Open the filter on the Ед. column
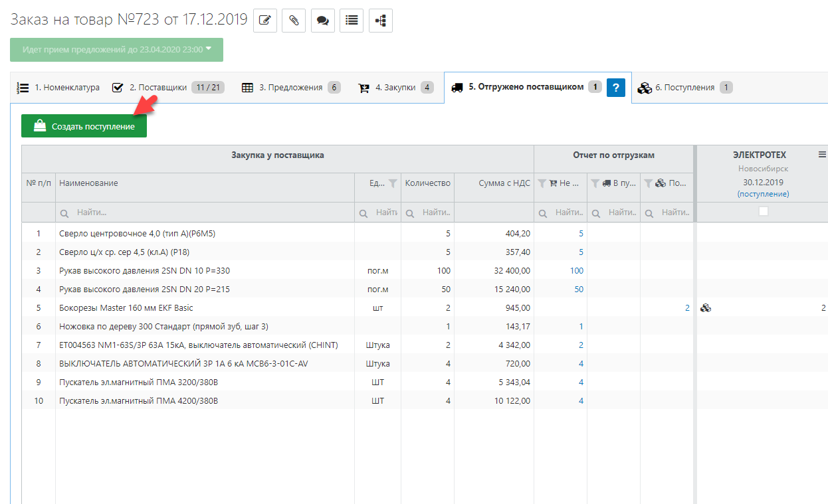Viewport: 828px width, 504px height. [x=393, y=183]
